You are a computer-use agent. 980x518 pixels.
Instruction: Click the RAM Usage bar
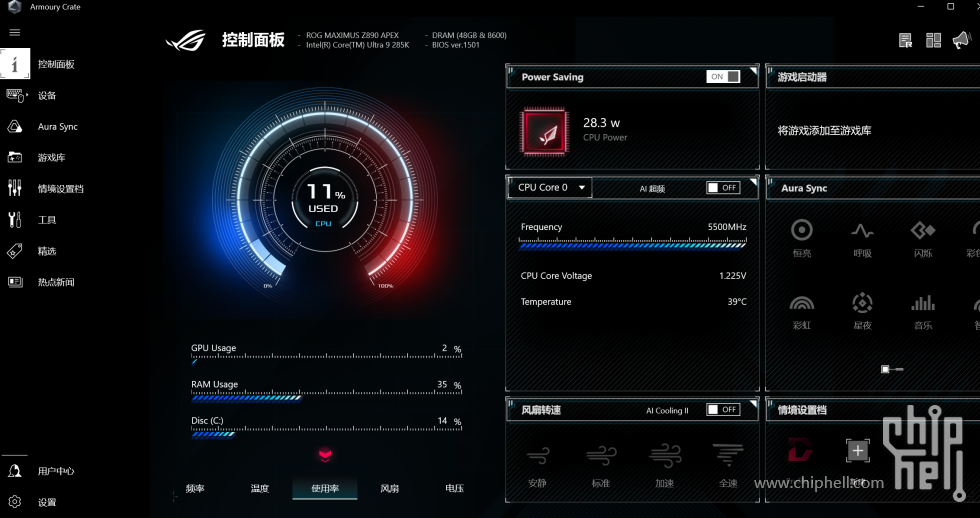point(326,397)
